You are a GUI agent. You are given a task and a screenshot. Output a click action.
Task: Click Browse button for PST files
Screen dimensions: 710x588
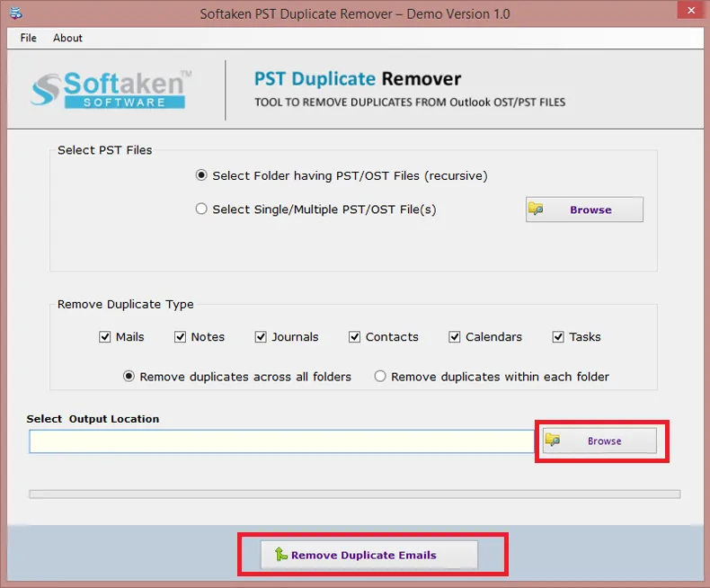pos(584,209)
